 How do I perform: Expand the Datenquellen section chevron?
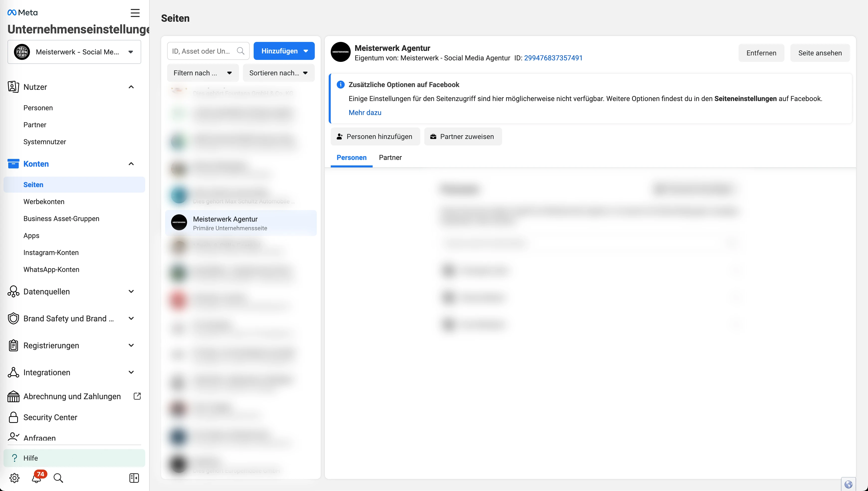131,291
